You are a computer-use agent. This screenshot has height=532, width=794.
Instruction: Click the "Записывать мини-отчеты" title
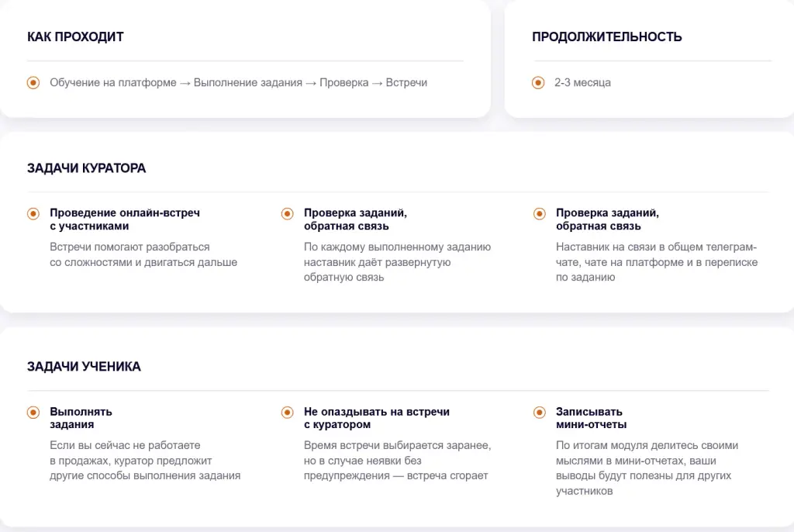pos(592,418)
